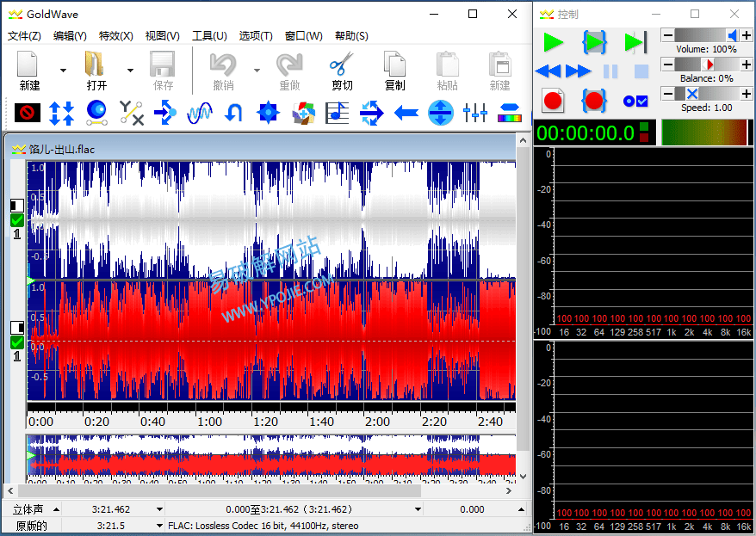Open the 工具(U) menu

(x=209, y=35)
